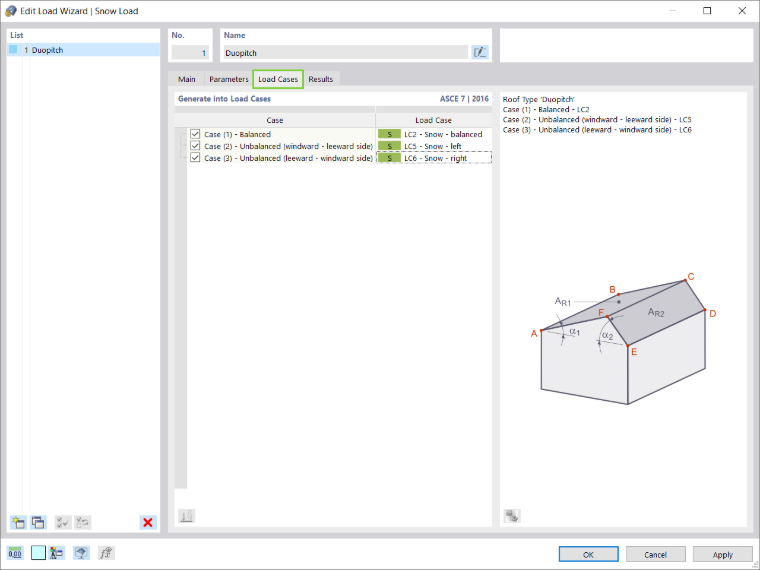Close the Edit Load Wizard dialog
The width and height of the screenshot is (760, 570).
[x=742, y=11]
